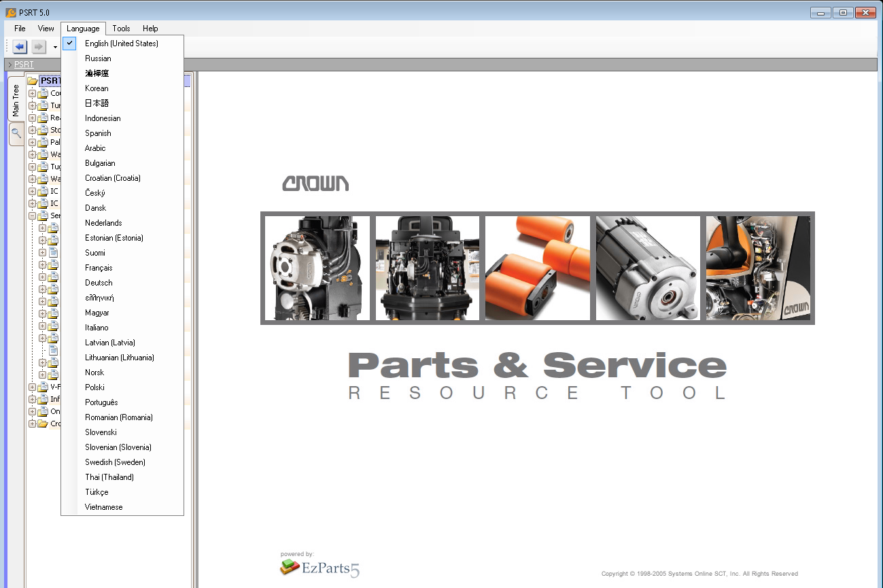Select Deutsch from the language options

pos(98,282)
